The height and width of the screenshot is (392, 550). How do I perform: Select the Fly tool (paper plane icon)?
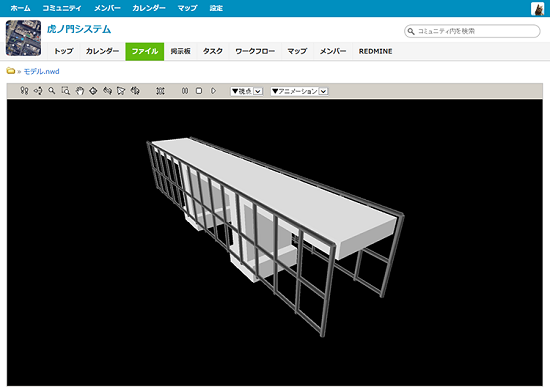(x=121, y=91)
